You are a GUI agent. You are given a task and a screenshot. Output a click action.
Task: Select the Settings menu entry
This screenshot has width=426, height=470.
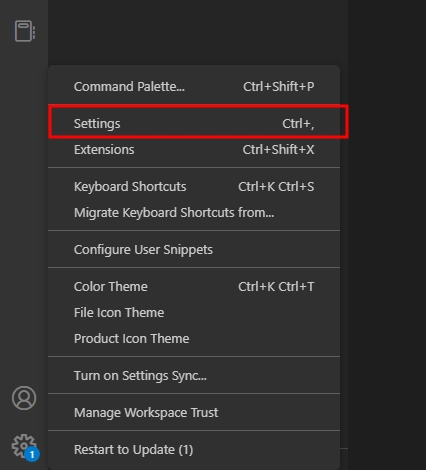(x=194, y=124)
